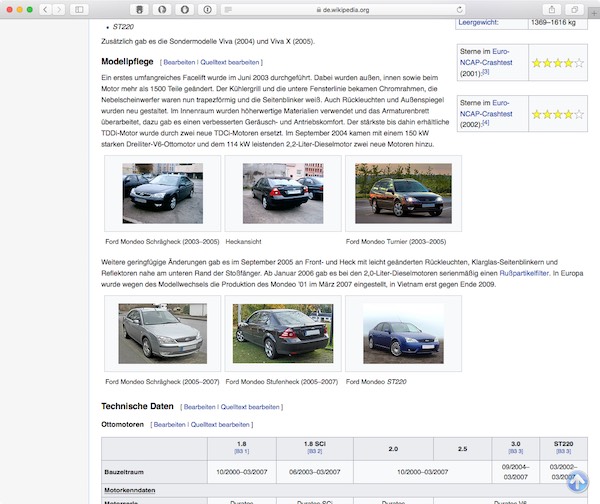Open Ford Mondeo Turnier 2003–2005 photo
Image resolution: width=600 pixels, height=504 pixels.
(x=403, y=193)
